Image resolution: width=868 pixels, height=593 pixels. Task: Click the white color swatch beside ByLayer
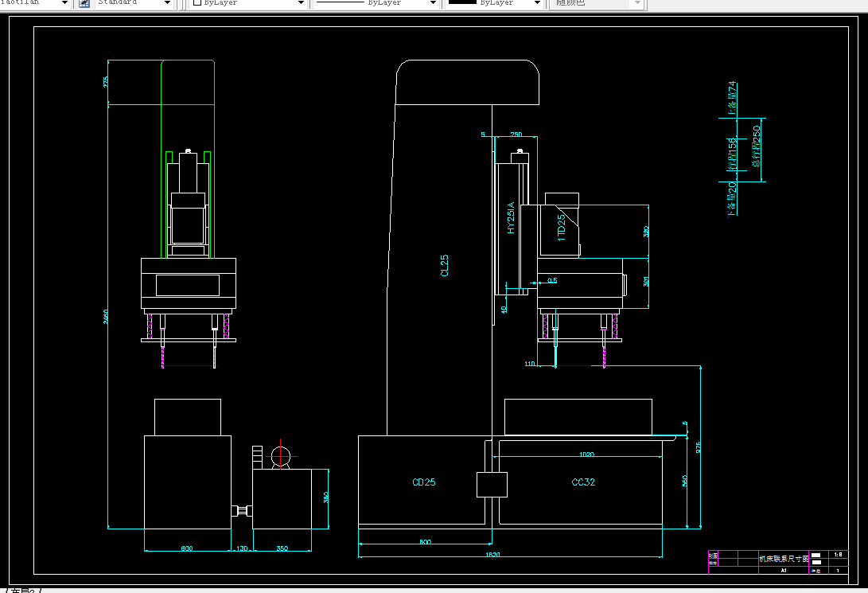197,2
